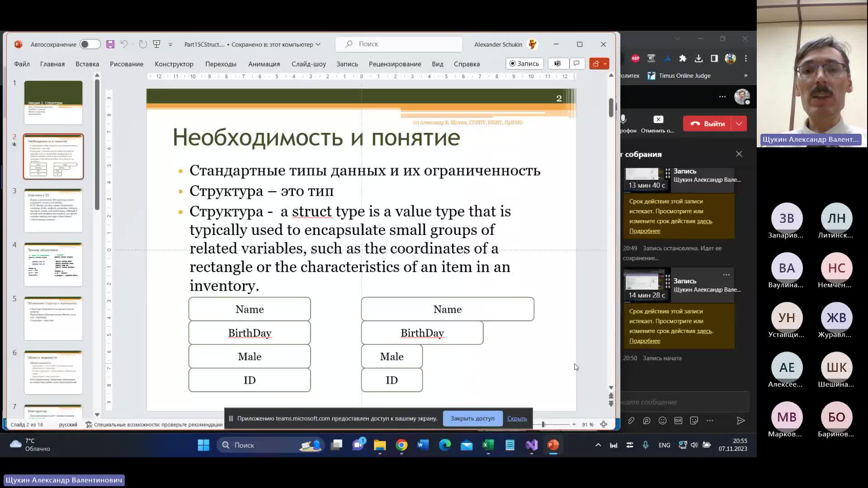Click the Выйти leave call button
Image resolution: width=868 pixels, height=488 pixels.
click(708, 123)
